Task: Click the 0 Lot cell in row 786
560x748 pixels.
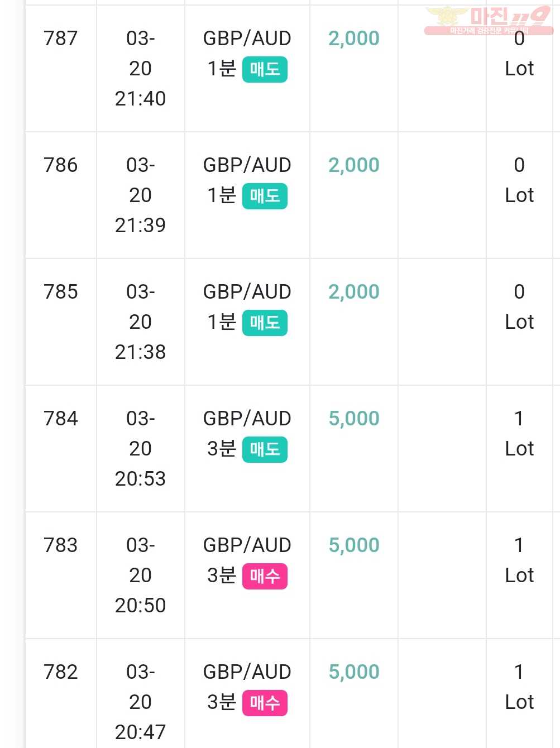Action: 519,180
